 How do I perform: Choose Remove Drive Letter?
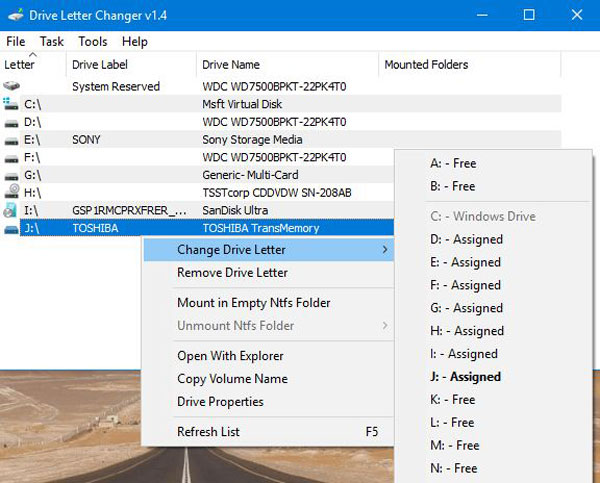pyautogui.click(x=232, y=273)
